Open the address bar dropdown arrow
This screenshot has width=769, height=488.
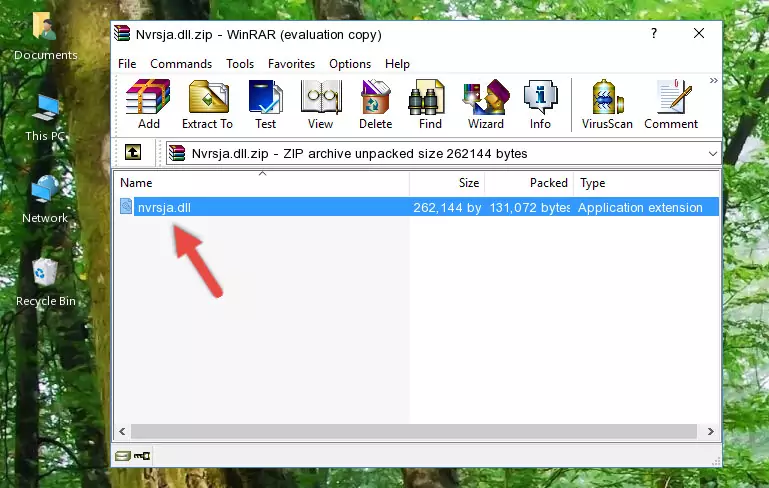coord(713,154)
